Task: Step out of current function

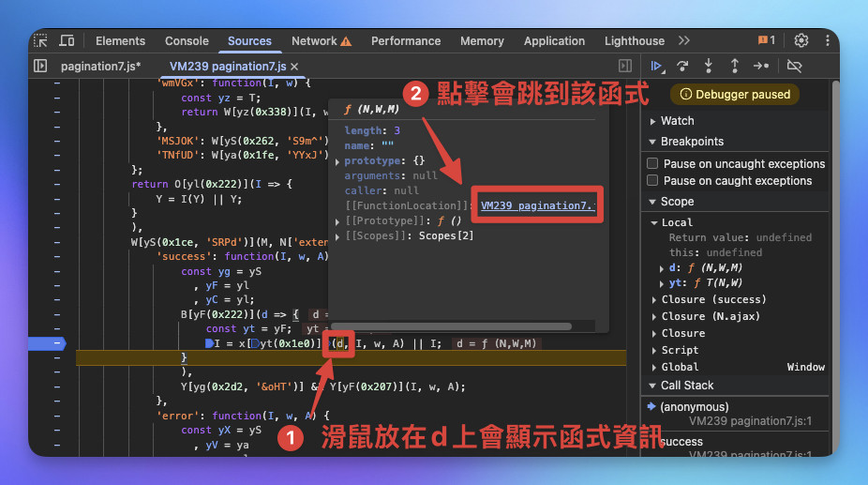Action: pyautogui.click(x=735, y=66)
